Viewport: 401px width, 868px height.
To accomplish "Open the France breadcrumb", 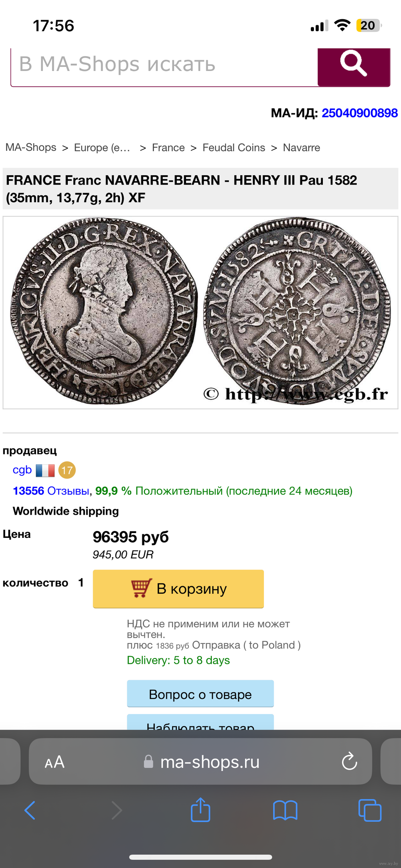I will click(168, 148).
